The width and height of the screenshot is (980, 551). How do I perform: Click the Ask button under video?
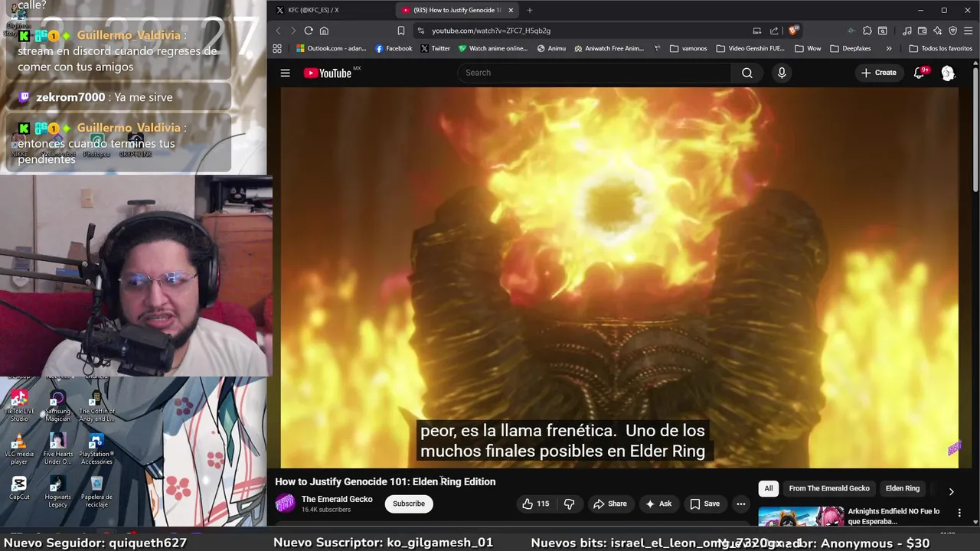point(658,504)
